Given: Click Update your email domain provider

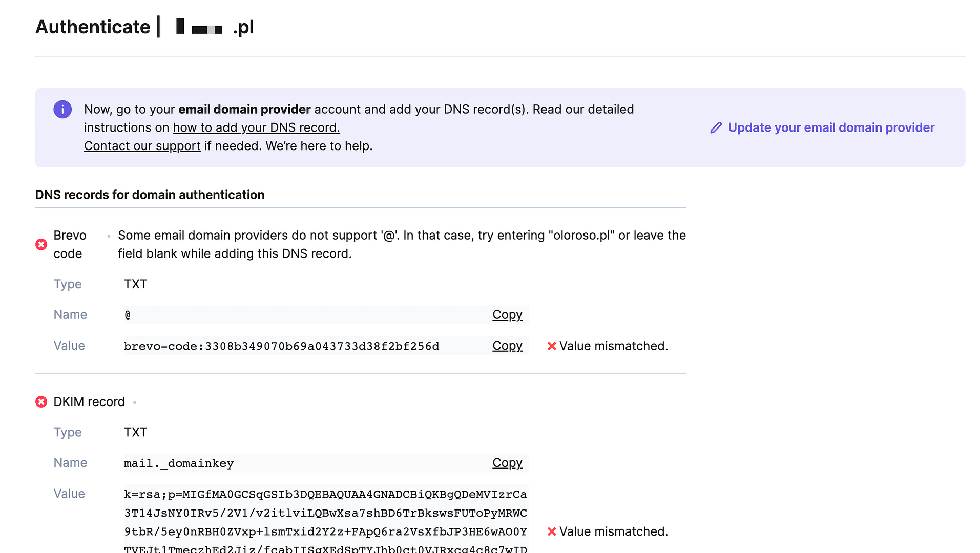Looking at the screenshot, I should point(831,127).
